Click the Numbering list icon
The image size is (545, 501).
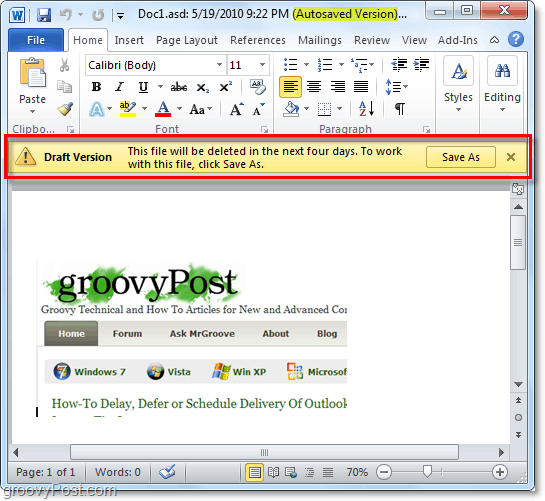pos(325,64)
